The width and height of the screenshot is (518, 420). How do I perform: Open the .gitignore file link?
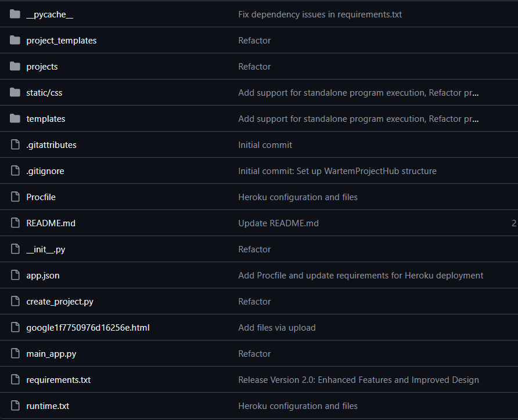pyautogui.click(x=45, y=171)
